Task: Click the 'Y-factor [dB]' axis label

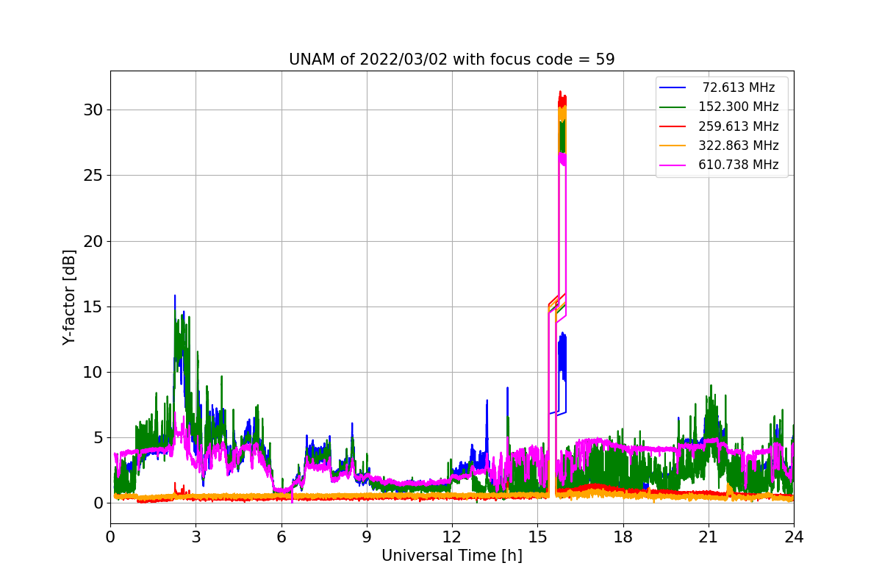Action: [69, 297]
